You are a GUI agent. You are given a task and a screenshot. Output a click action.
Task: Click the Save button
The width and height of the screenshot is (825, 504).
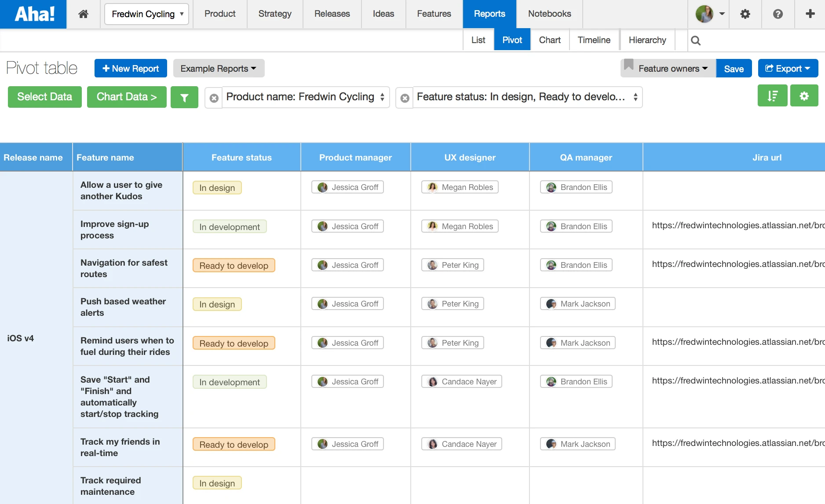coord(734,69)
